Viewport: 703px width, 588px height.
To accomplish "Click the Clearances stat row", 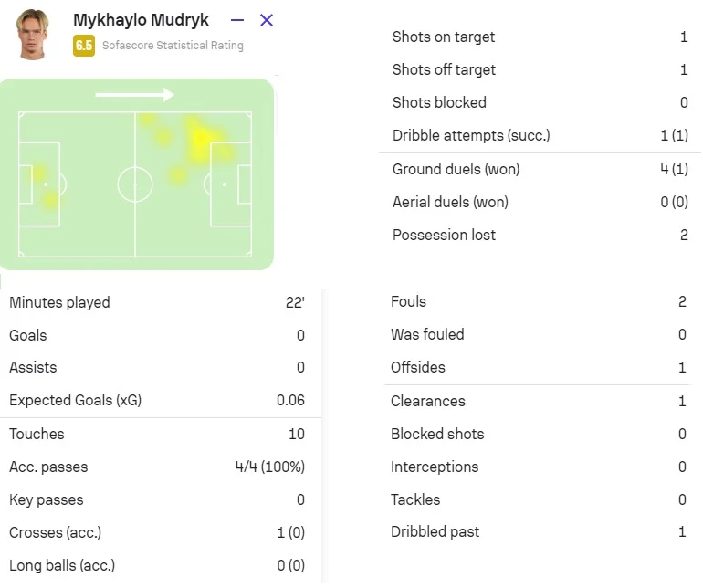I will pyautogui.click(x=539, y=401).
